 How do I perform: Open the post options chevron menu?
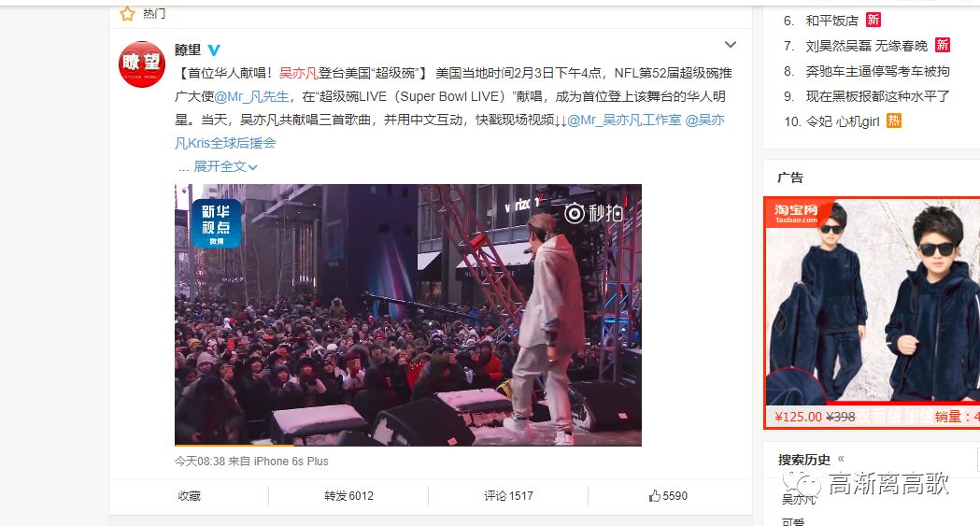(x=730, y=44)
